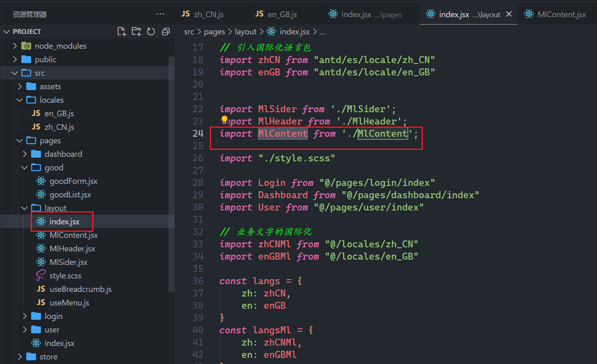Switch to the index.jsx pages tab
Image resolution: width=597 pixels, height=364 pixels.
(371, 14)
